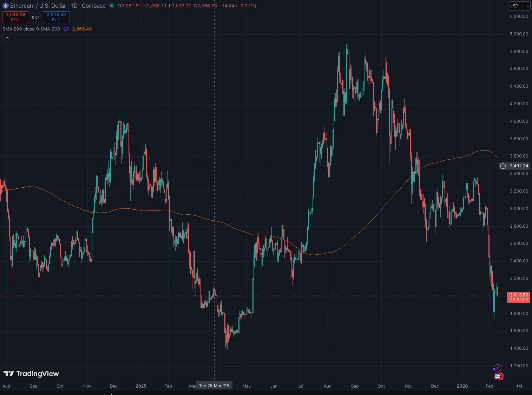This screenshot has height=395, width=532.
Task: Click the open value 2,081.61
Action: point(131,6)
